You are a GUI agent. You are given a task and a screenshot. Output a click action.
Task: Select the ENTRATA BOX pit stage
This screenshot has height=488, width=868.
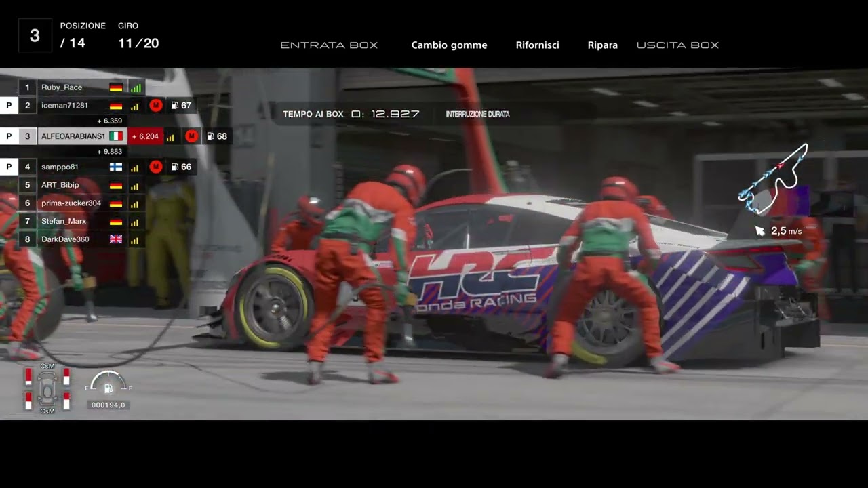click(x=329, y=45)
